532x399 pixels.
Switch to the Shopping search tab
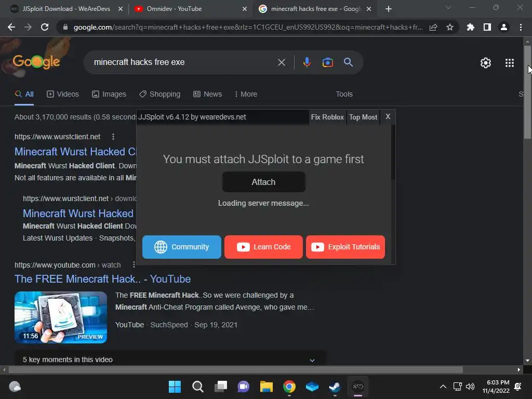click(x=160, y=95)
